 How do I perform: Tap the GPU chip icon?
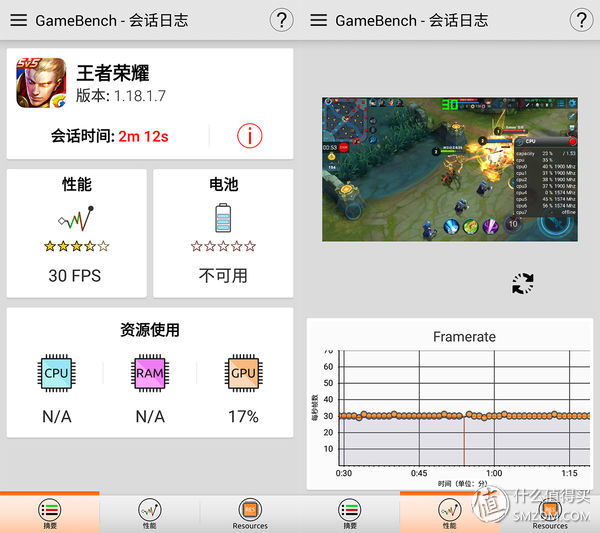pos(243,373)
